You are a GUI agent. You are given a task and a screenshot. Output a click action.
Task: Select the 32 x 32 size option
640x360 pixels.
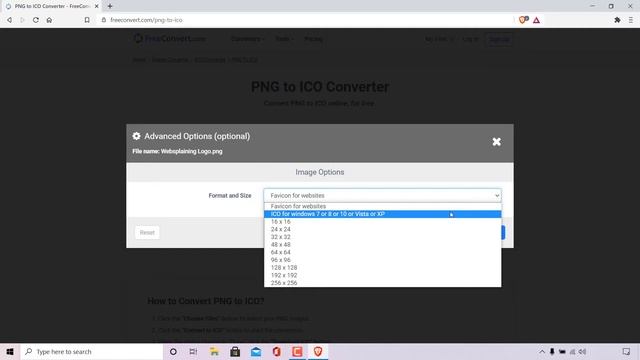click(x=382, y=237)
